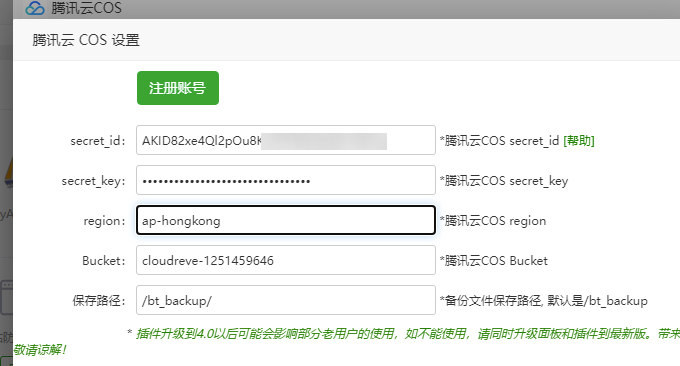
Task: Click the 保存路径: field label
Action: pos(99,301)
